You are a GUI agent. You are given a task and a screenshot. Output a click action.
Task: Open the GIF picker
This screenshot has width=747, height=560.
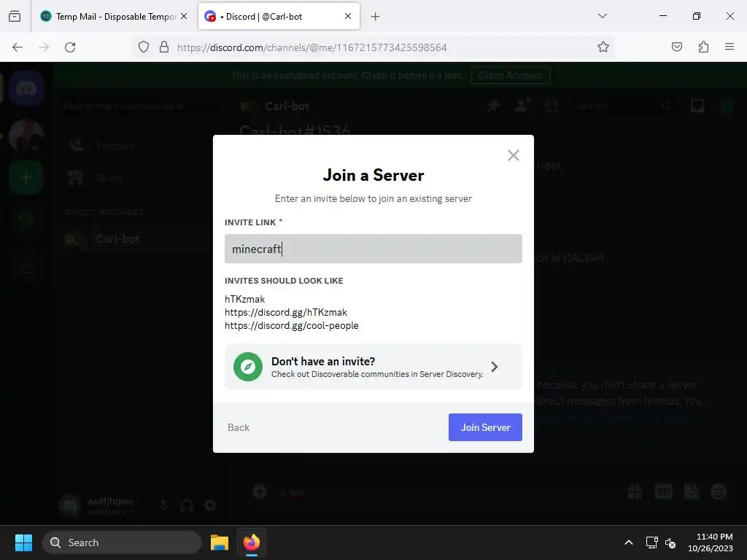(663, 491)
